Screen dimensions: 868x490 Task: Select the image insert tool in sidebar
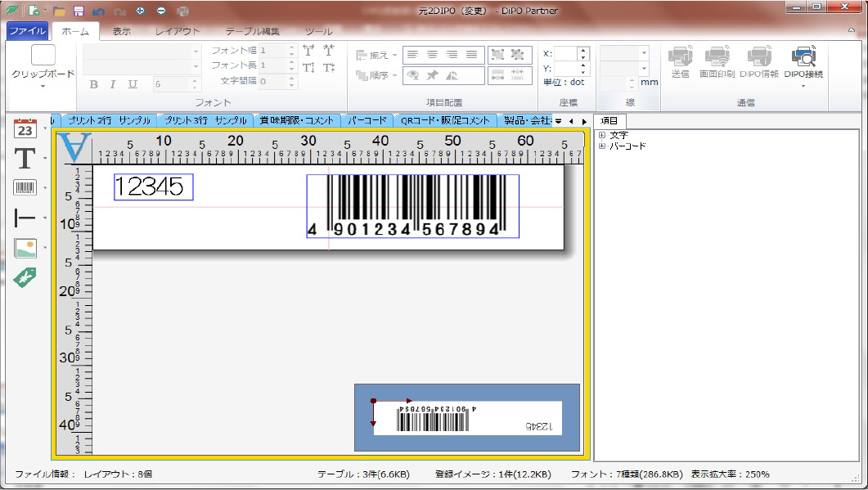coord(25,248)
